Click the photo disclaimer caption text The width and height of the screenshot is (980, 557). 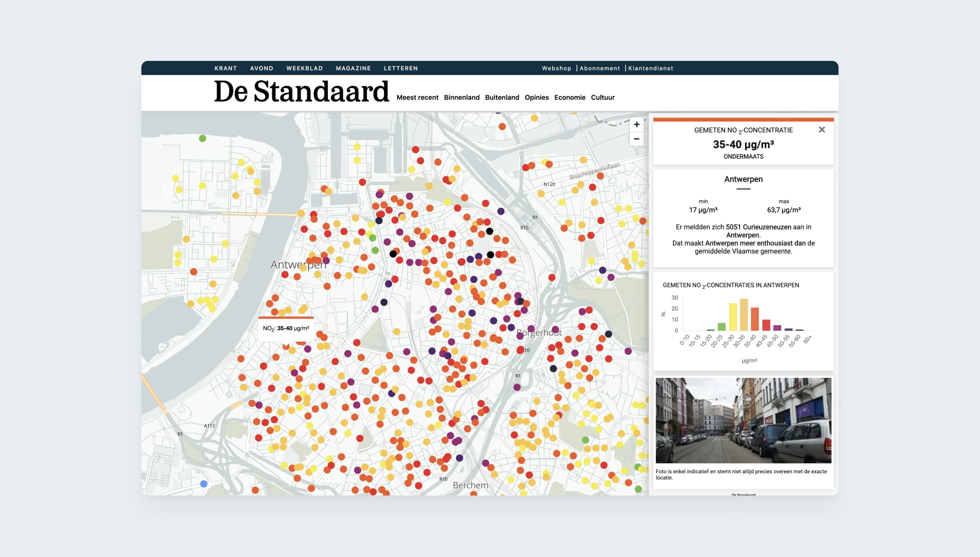(x=741, y=475)
